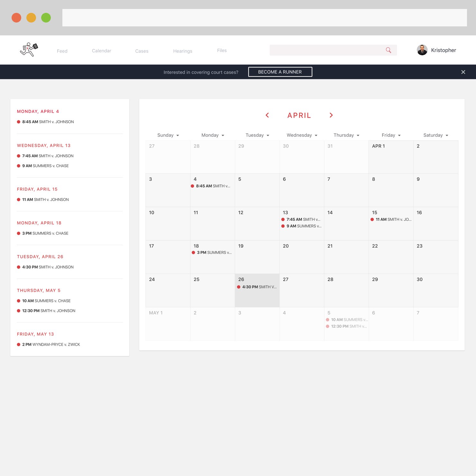Expand the Friday column dropdown
The image size is (476, 476).
pyautogui.click(x=399, y=135)
